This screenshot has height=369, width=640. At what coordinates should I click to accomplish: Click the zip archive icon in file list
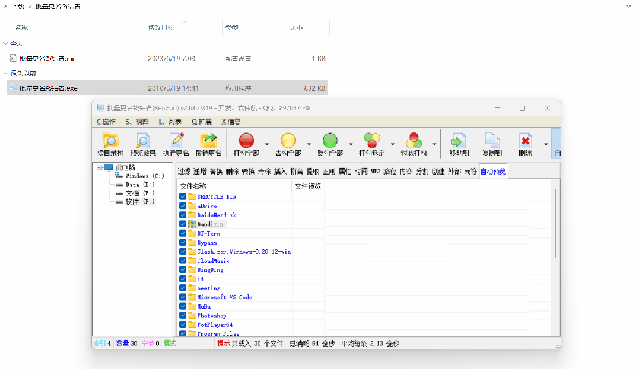192,224
